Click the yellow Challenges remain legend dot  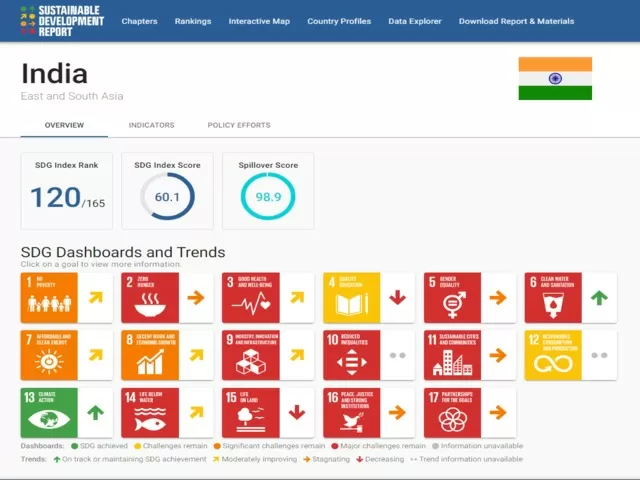point(138,446)
